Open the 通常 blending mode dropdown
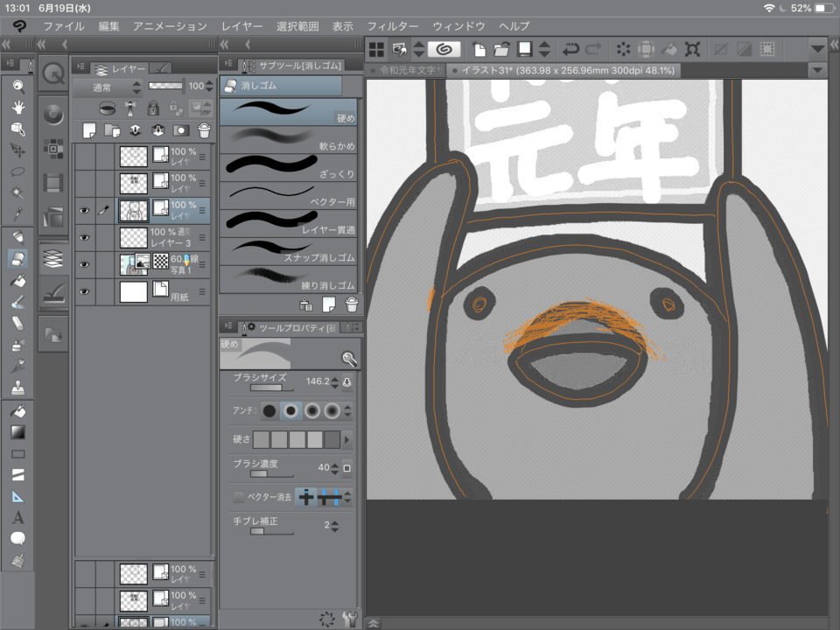This screenshot has height=630, width=840. [107, 87]
